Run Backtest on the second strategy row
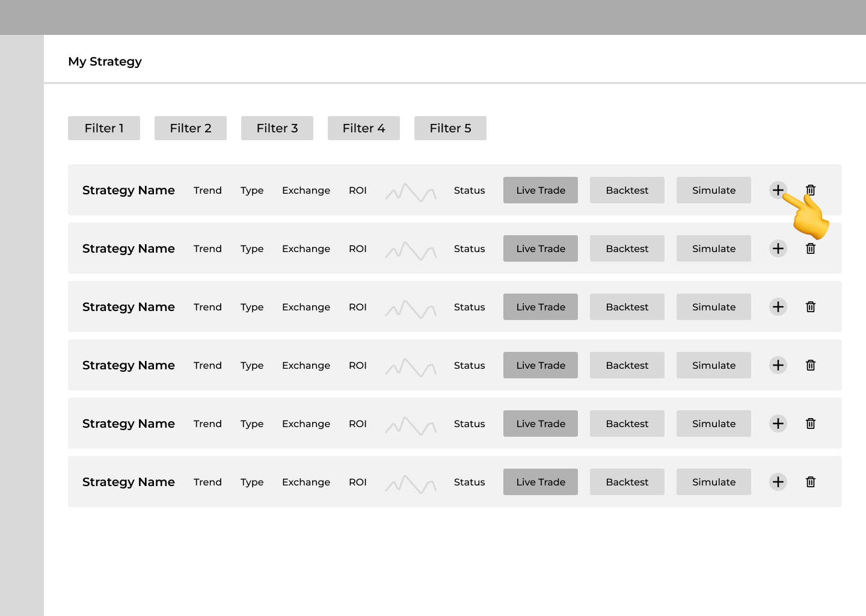 (627, 248)
